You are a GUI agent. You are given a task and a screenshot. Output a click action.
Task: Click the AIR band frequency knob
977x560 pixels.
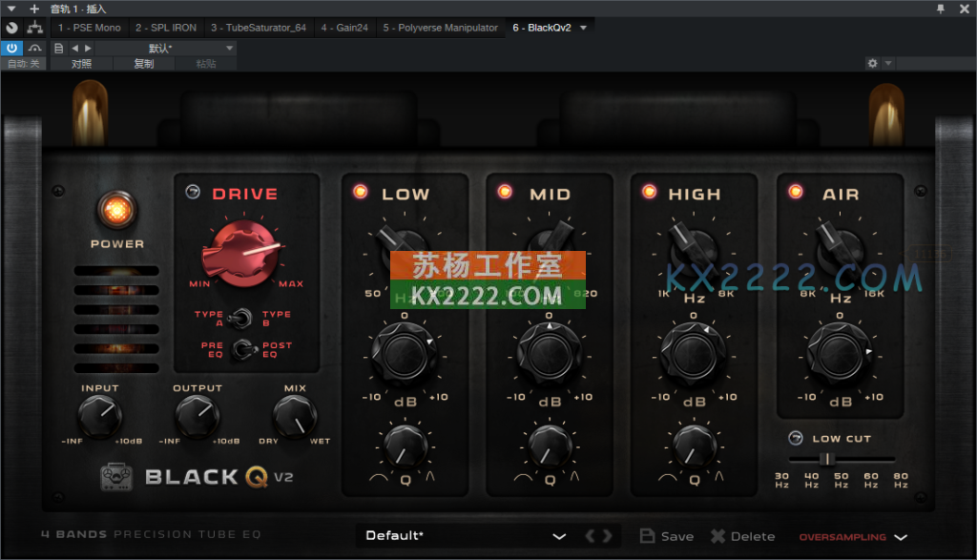coord(840,252)
